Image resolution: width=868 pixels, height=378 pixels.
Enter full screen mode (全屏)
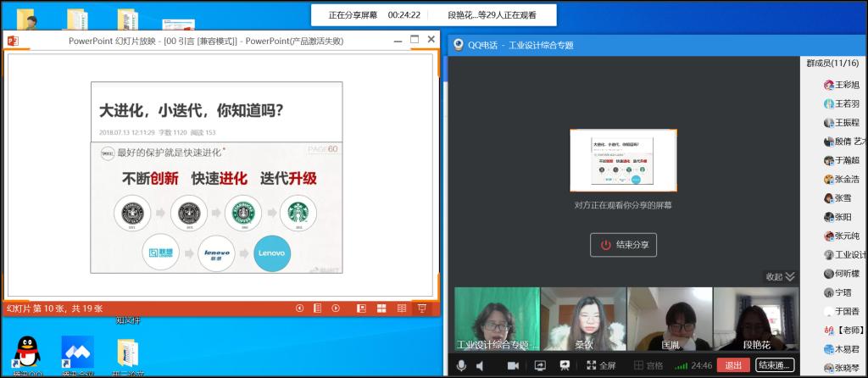coord(600,365)
